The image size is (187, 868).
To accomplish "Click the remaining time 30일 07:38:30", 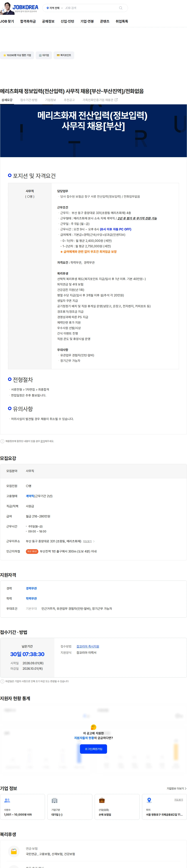I will click(27, 654).
